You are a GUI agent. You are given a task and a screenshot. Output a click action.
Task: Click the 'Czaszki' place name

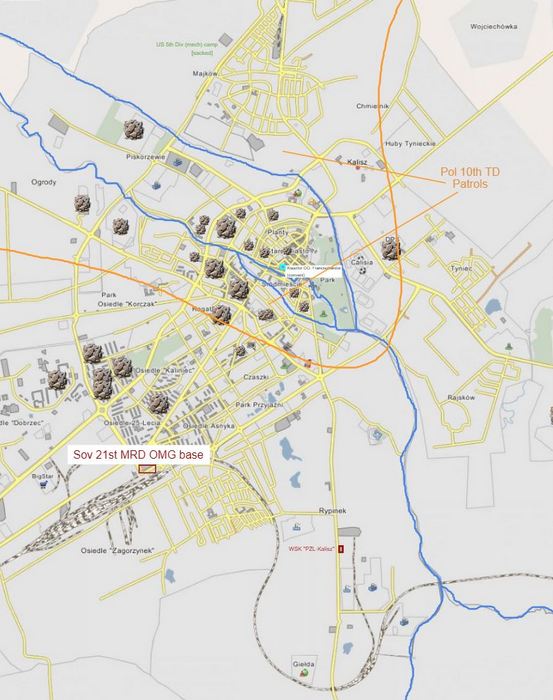[x=256, y=377]
